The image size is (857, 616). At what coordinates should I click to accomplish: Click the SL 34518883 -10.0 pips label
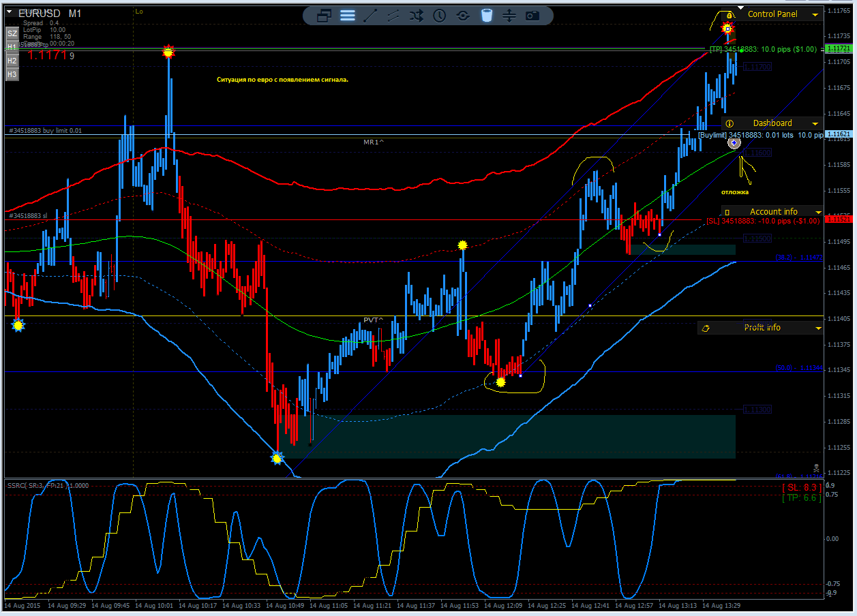[x=762, y=220]
